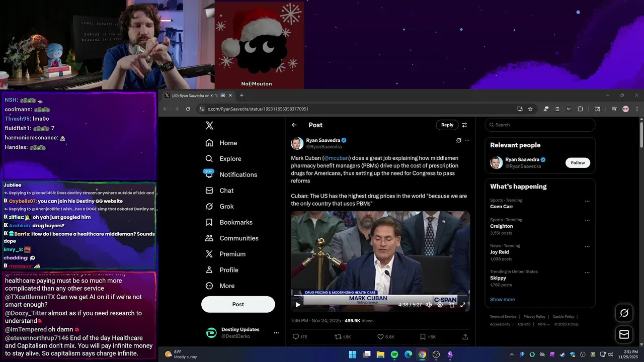The image size is (644, 362).
Task: Bookmark this tab with the star icon
Action: tap(530, 109)
